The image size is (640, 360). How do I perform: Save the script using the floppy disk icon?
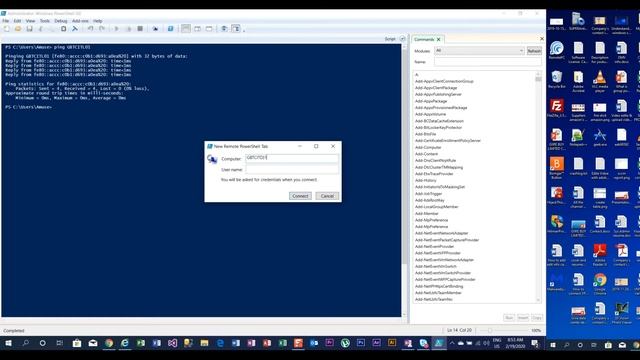tap(29, 29)
